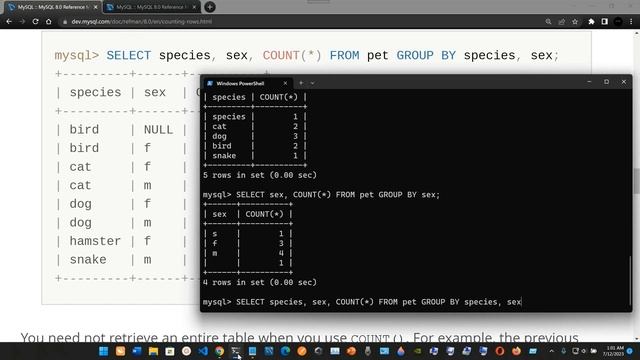This screenshot has width=640, height=360.
Task: Reload the MySQL reference page
Action: click(36, 21)
